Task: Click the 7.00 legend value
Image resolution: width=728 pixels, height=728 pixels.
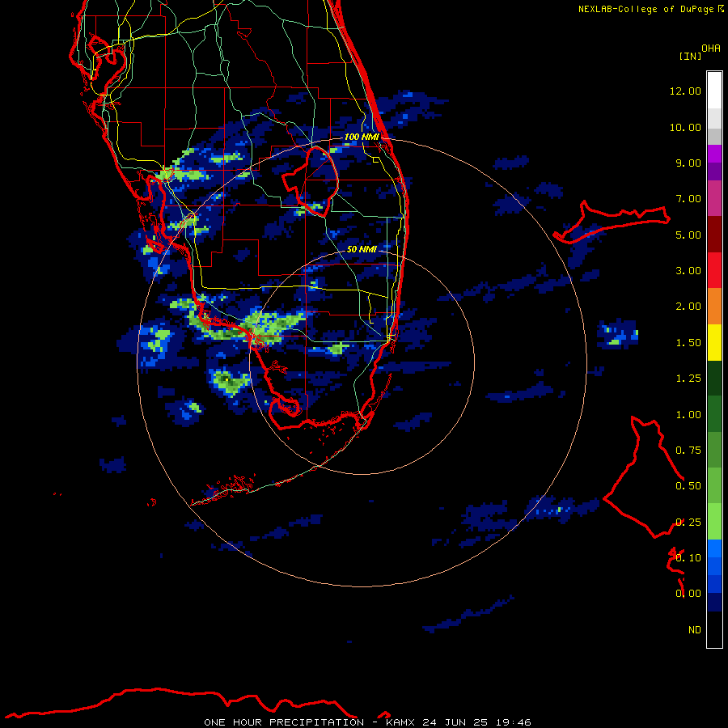Action: [x=688, y=199]
